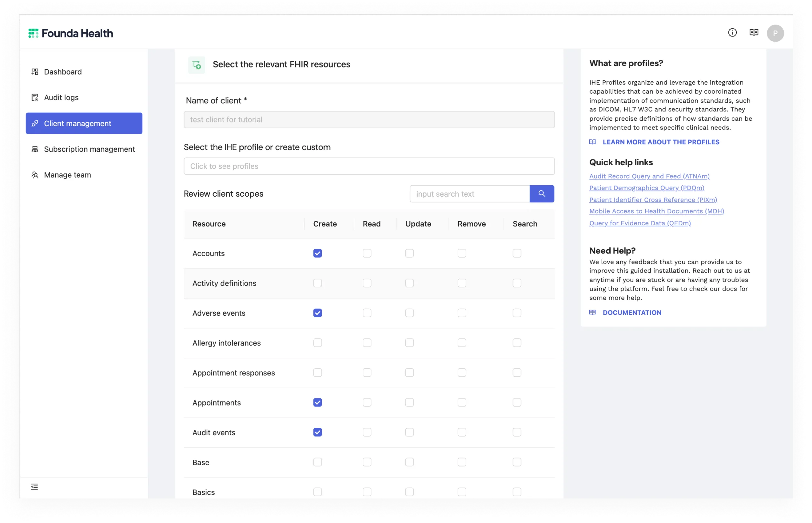Check Remove for Appointment responses
This screenshot has width=812, height=523.
(x=462, y=373)
